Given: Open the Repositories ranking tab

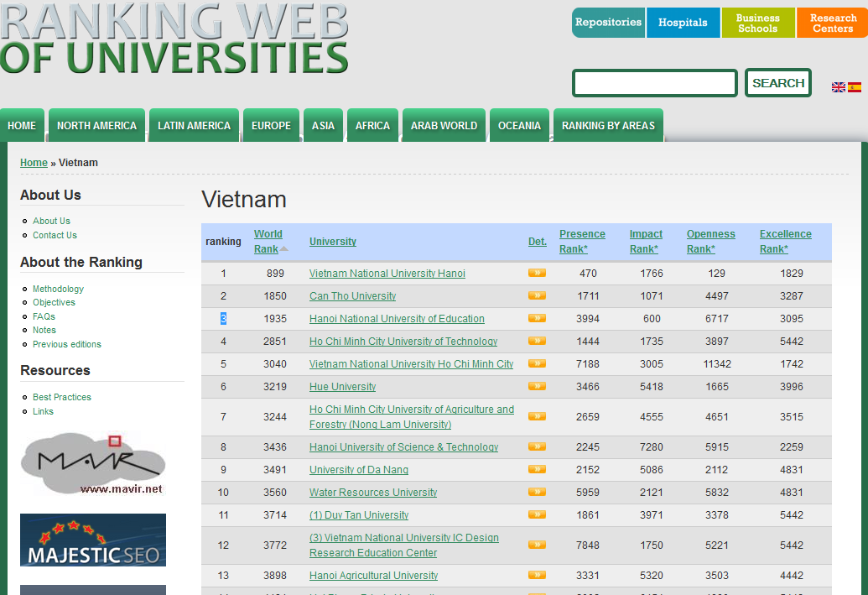Looking at the screenshot, I should tap(608, 23).
